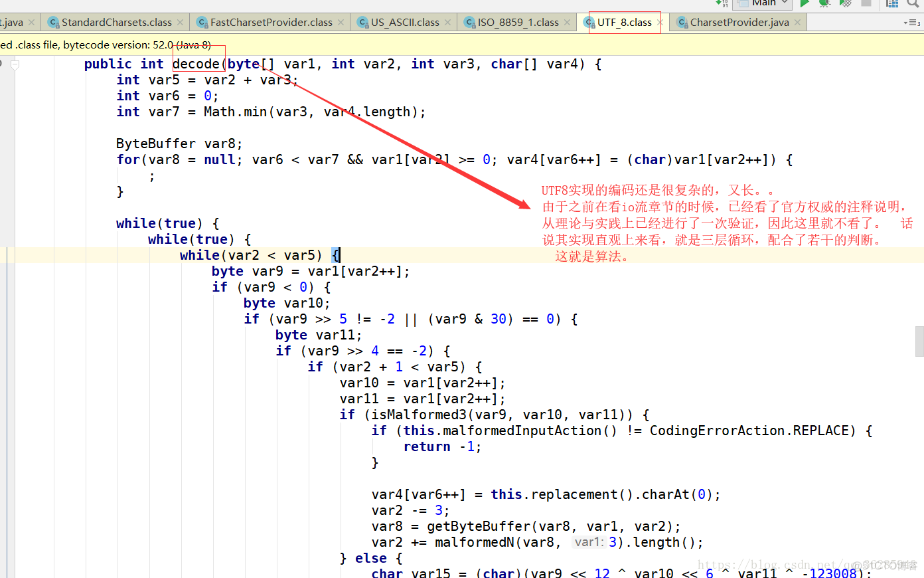Close the ISO_8859_1.class tab
The height and width of the screenshot is (578, 924).
point(567,23)
